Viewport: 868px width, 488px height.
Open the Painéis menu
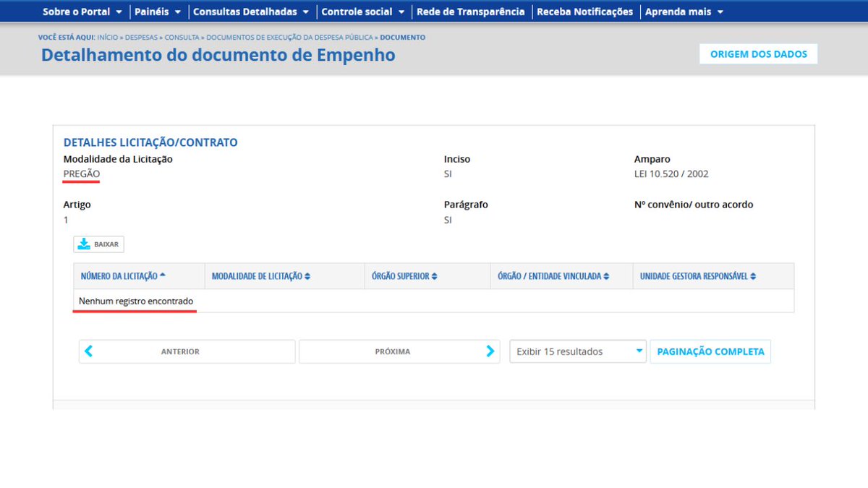pos(158,12)
